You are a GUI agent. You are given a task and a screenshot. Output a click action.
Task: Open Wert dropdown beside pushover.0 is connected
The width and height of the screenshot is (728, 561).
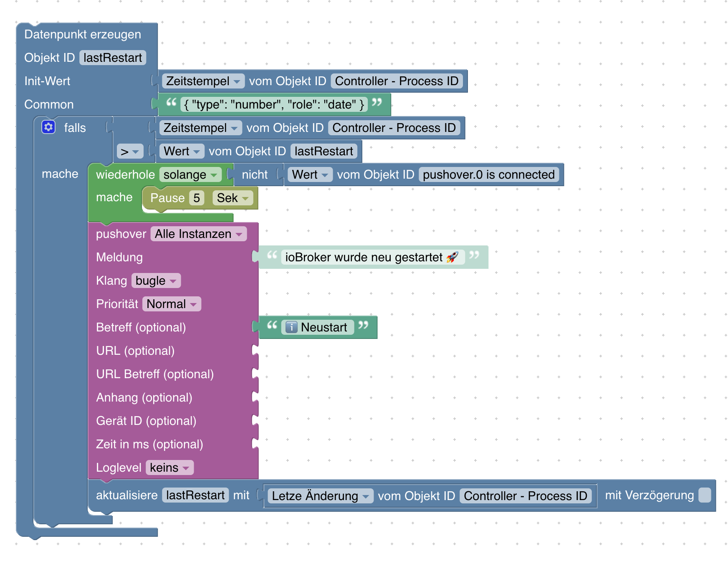coord(310,174)
